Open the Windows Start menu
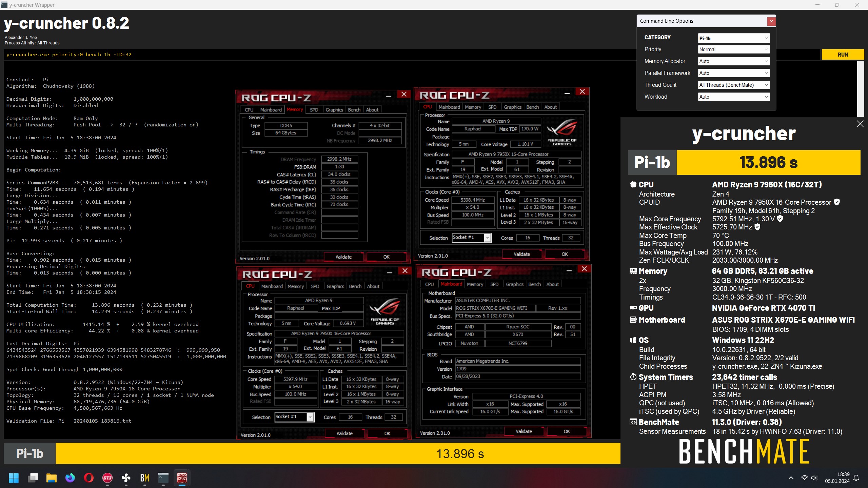The height and width of the screenshot is (488, 868). 14,478
